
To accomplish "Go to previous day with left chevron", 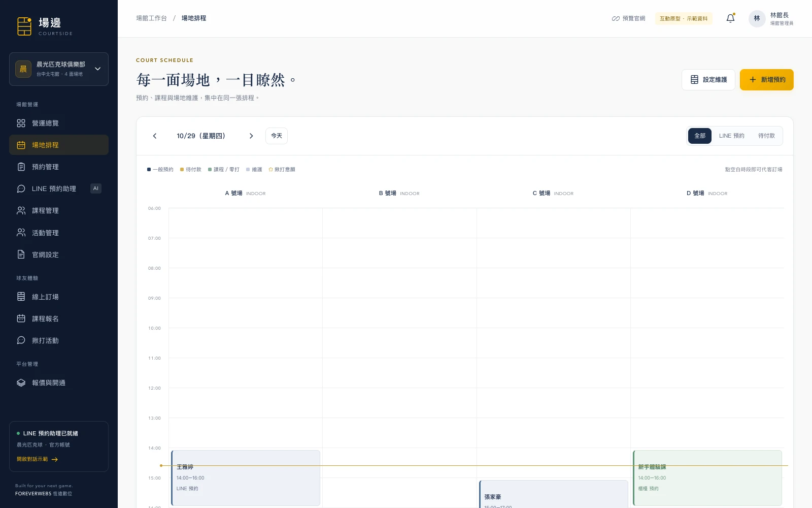I will [x=155, y=136].
